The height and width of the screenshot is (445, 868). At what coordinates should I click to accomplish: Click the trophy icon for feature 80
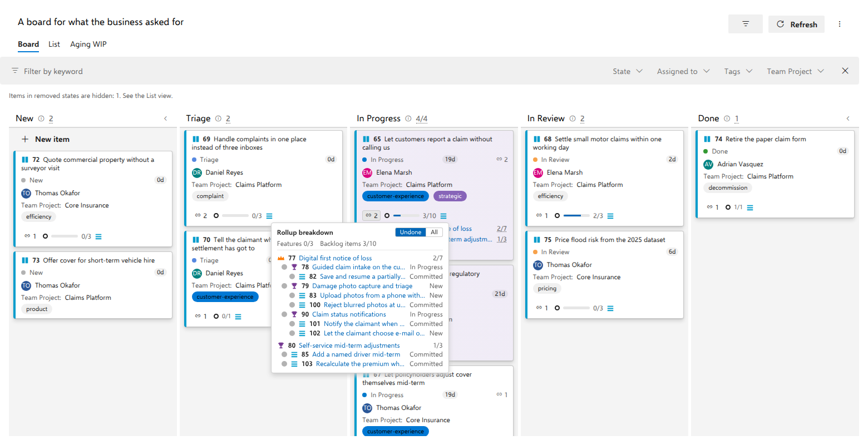click(281, 345)
